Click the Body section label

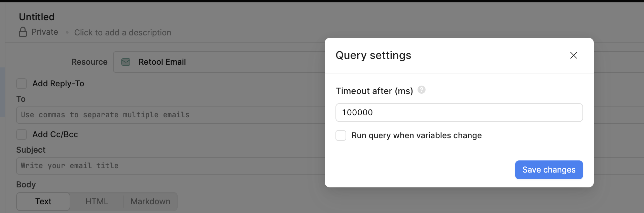point(26,185)
